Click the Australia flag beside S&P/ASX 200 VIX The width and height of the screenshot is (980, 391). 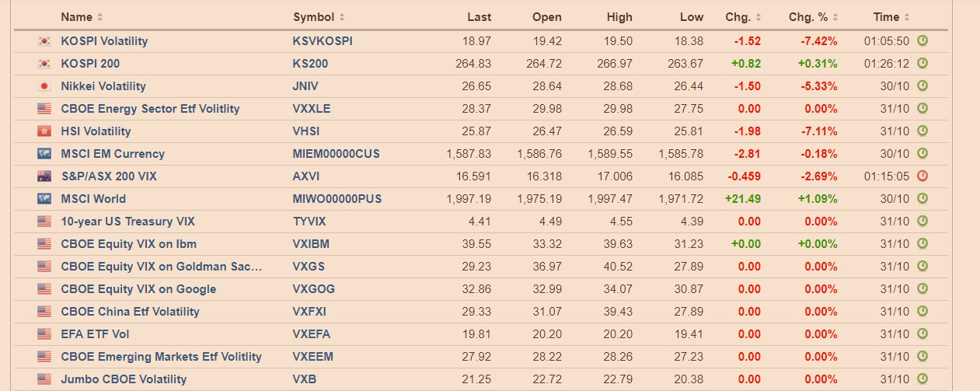[x=44, y=176]
